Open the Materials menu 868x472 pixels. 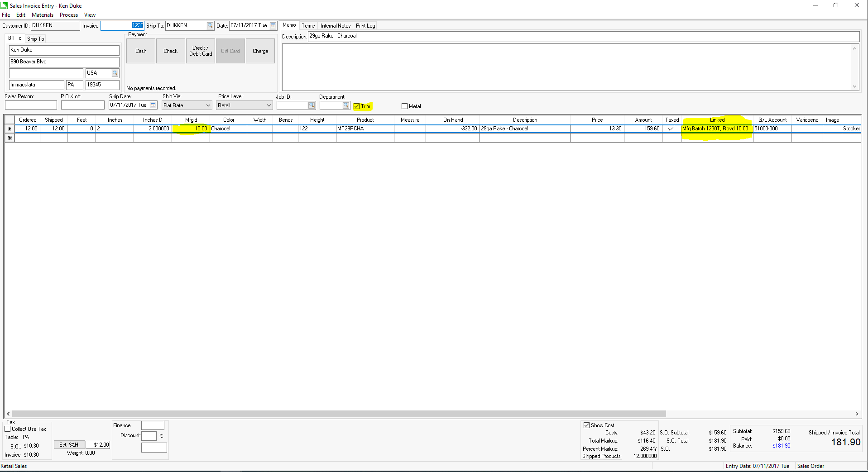point(42,14)
